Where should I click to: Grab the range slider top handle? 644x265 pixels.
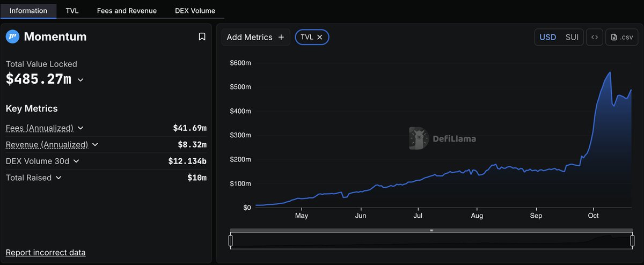431,231
